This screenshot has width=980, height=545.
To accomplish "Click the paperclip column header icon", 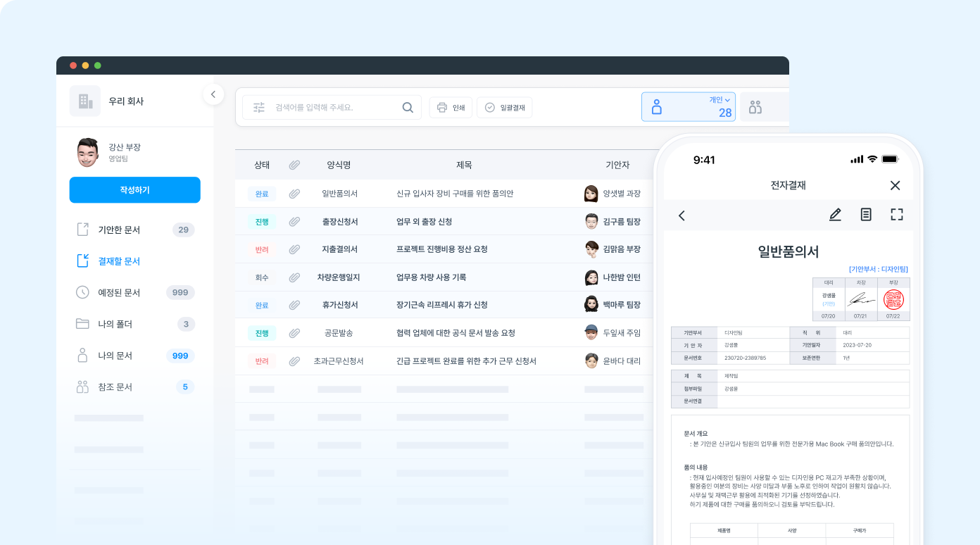I will point(294,165).
